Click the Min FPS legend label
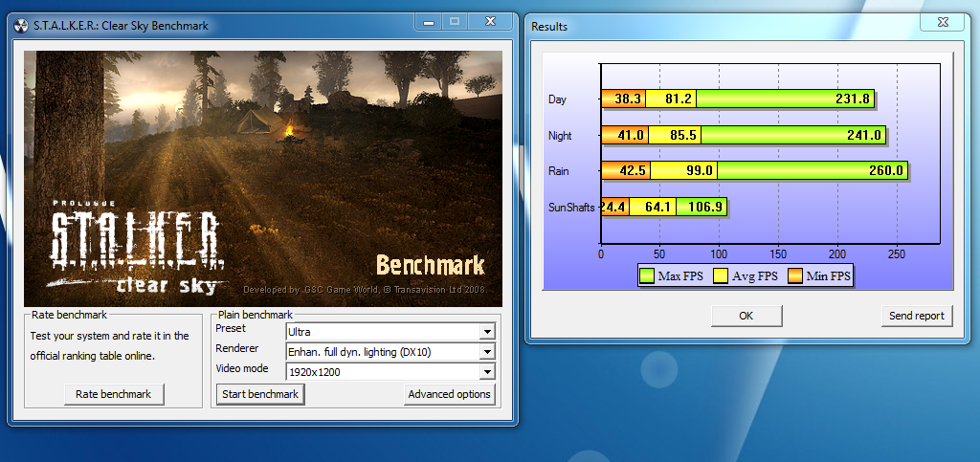This screenshot has height=462, width=980. pyautogui.click(x=829, y=275)
